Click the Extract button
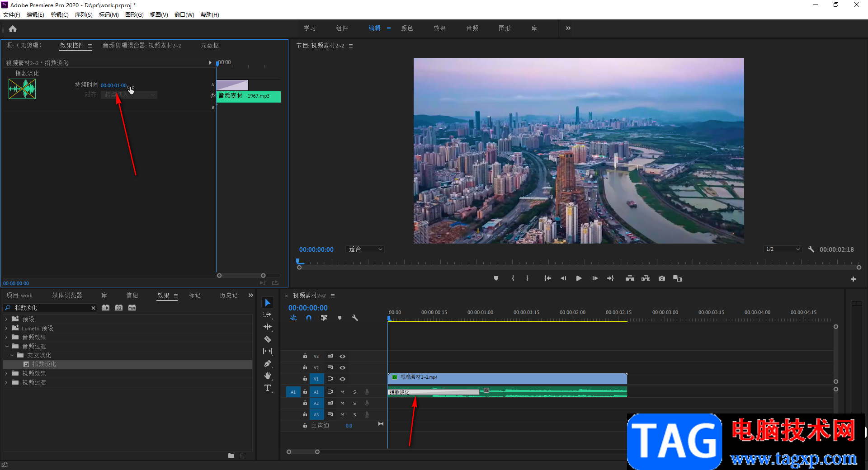This screenshot has width=868, height=470. coord(646,278)
